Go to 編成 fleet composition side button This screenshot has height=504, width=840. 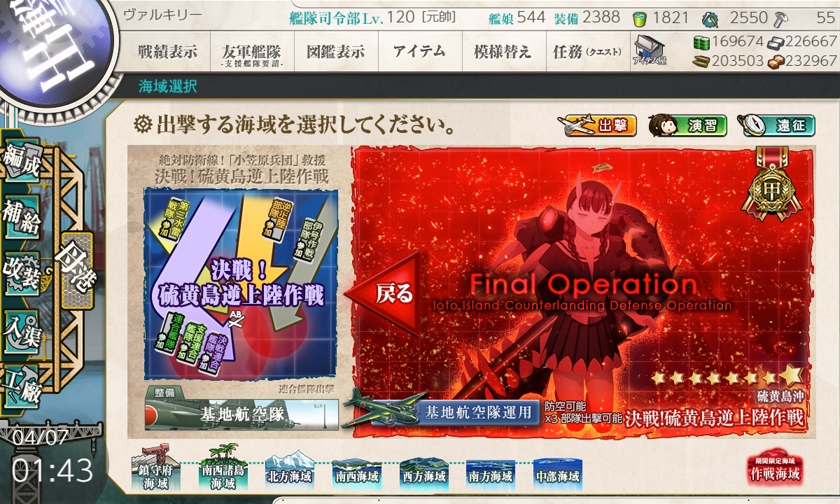click(x=22, y=162)
